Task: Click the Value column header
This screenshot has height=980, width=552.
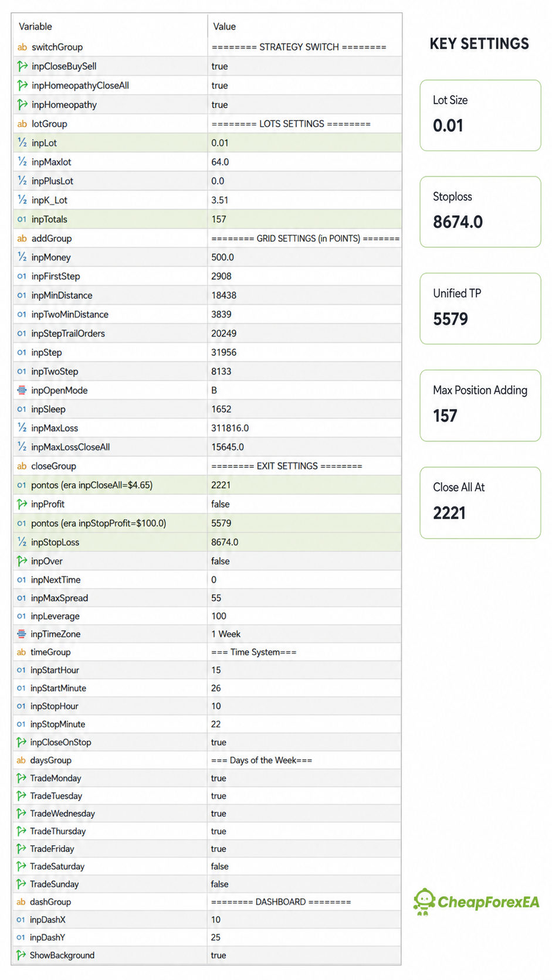Action: (x=224, y=26)
